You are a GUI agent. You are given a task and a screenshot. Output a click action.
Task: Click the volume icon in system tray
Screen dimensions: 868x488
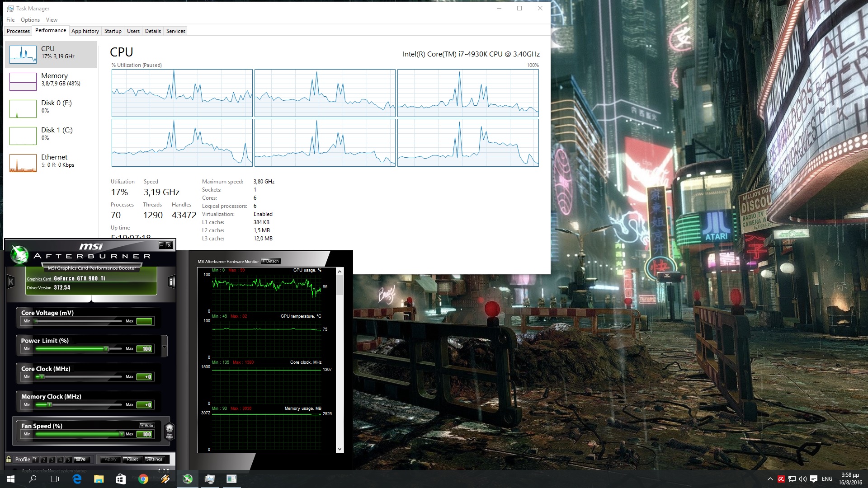pyautogui.click(x=802, y=479)
